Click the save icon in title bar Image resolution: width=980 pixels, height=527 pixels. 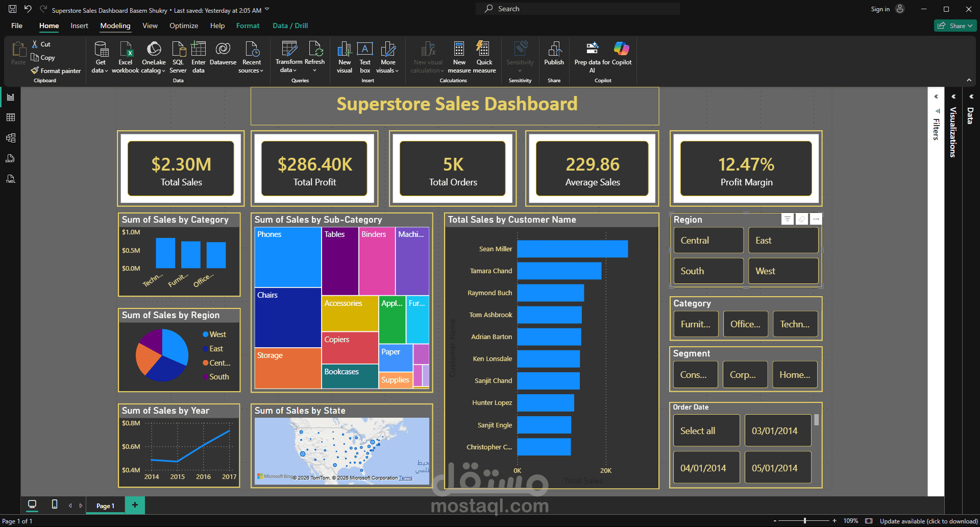tap(13, 9)
